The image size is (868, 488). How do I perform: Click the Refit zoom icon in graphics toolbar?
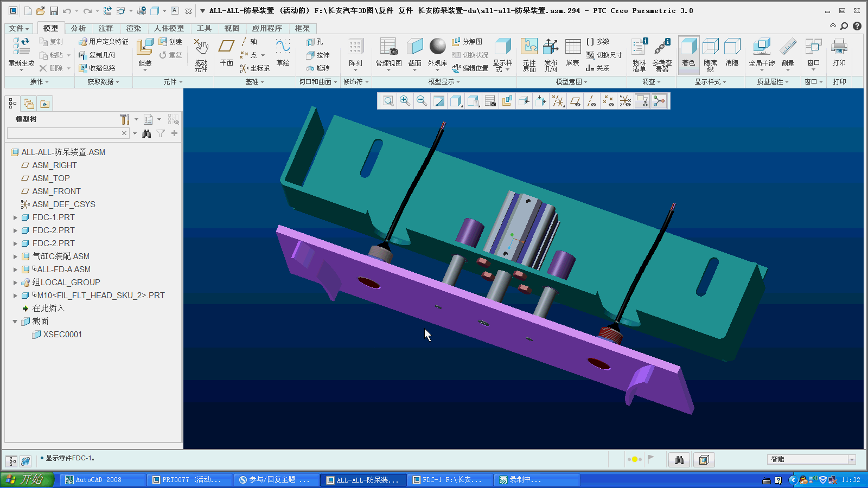coord(388,101)
